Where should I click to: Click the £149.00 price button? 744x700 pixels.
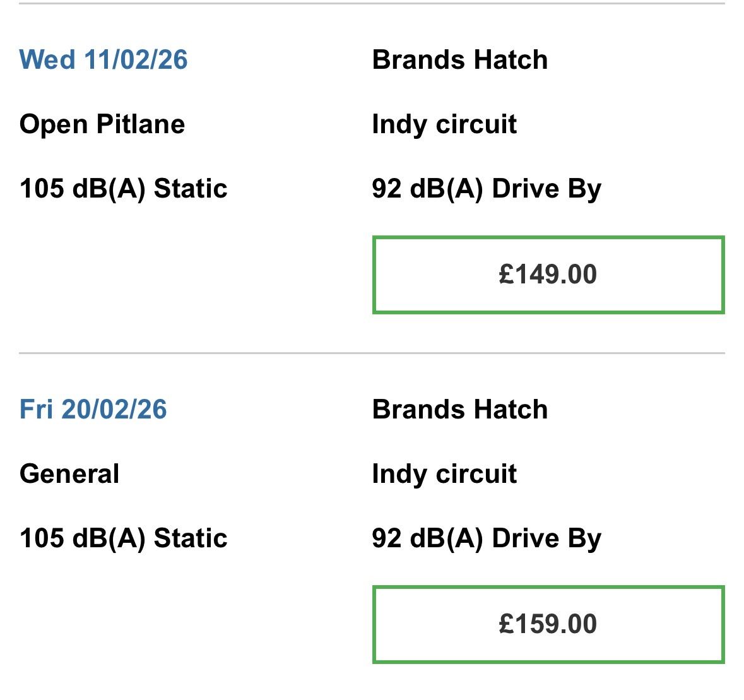(548, 275)
